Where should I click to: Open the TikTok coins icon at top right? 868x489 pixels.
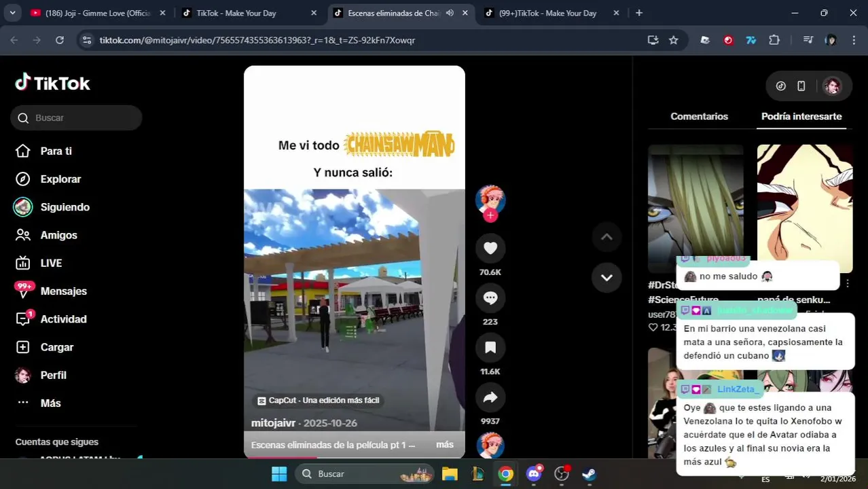781,86
